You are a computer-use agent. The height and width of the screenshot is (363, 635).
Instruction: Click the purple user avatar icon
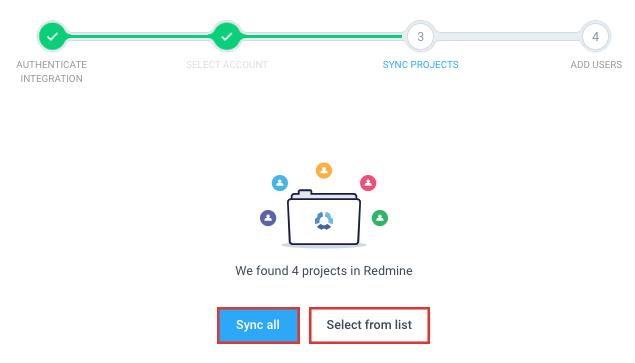click(x=268, y=218)
